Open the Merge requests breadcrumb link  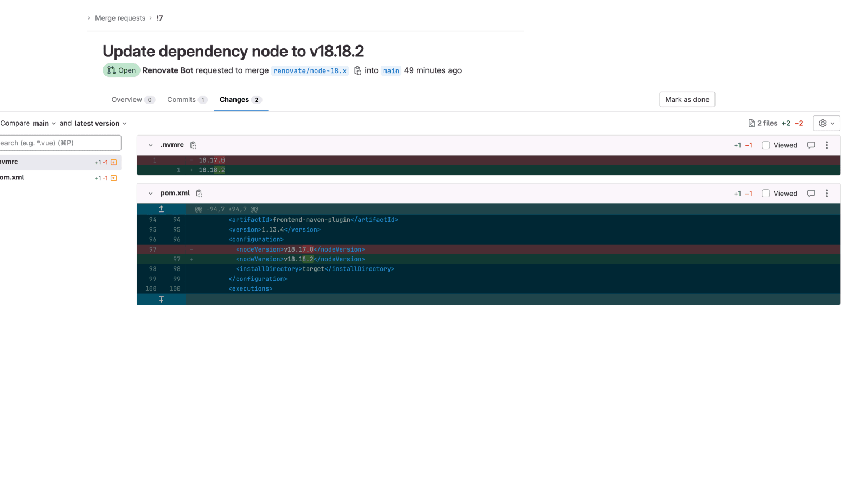pos(120,18)
